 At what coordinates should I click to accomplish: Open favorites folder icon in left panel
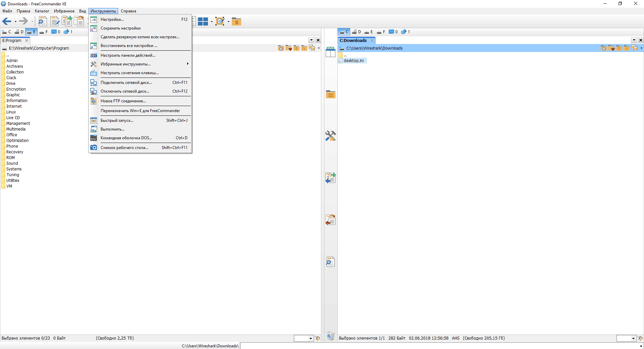pyautogui.click(x=289, y=48)
